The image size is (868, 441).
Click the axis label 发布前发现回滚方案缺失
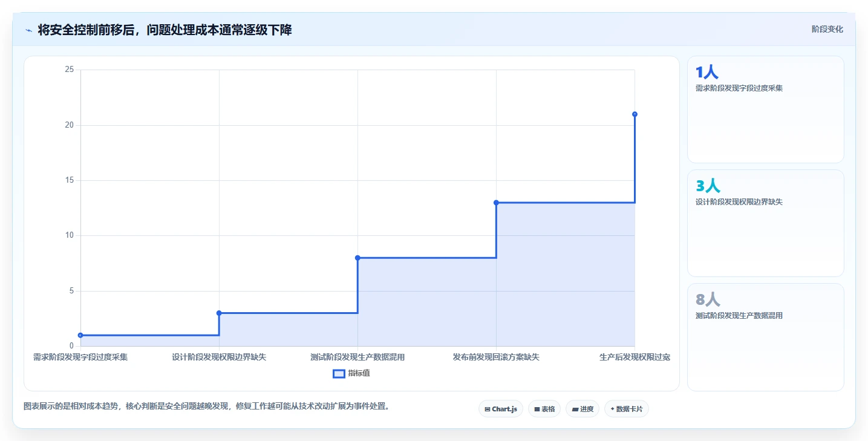pyautogui.click(x=496, y=357)
